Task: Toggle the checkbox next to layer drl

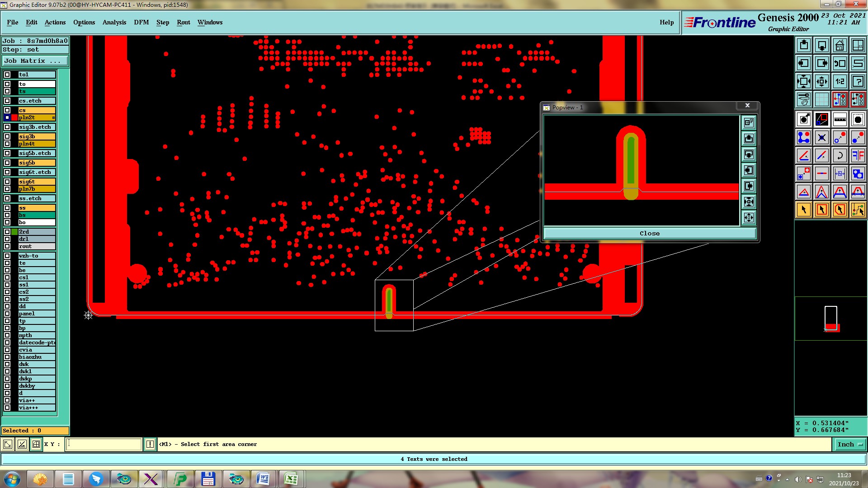Action: click(x=7, y=239)
